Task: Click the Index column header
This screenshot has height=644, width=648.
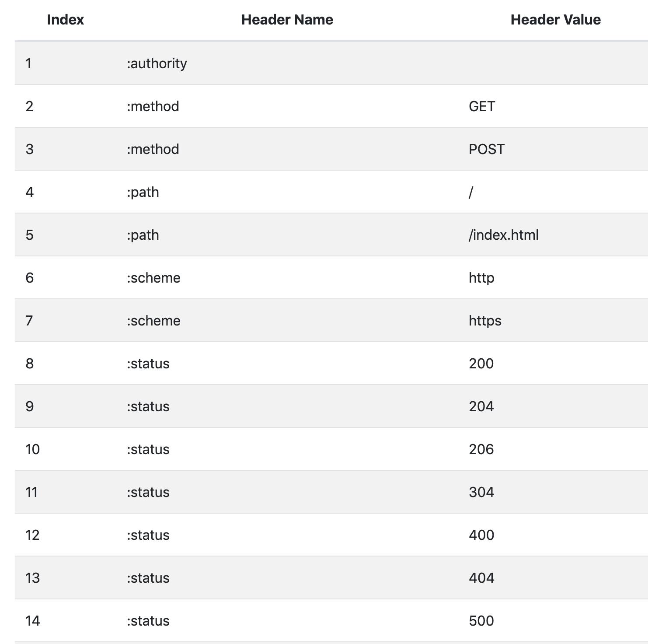Action: pyautogui.click(x=65, y=20)
